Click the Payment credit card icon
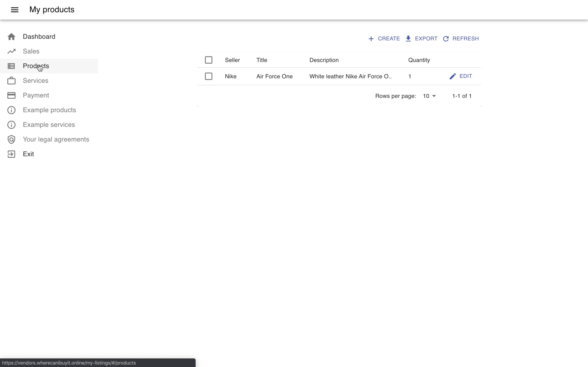The height and width of the screenshot is (367, 588). pos(11,95)
